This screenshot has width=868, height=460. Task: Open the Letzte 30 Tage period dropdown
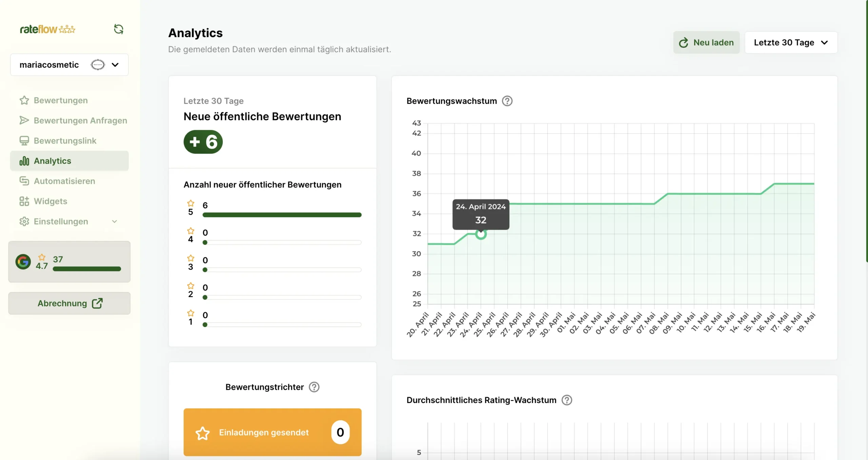(791, 42)
